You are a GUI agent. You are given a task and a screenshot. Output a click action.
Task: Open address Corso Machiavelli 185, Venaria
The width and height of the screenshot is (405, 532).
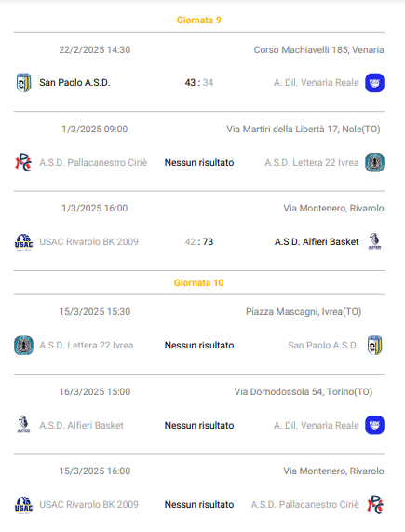[319, 50]
